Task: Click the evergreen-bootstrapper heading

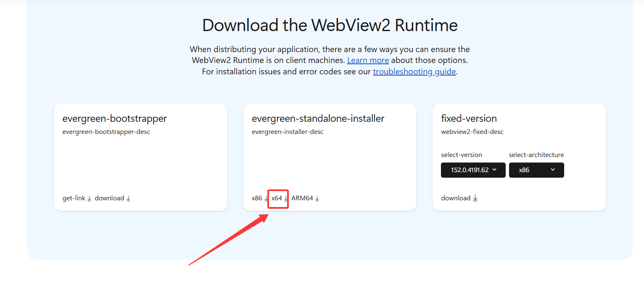Action: pyautogui.click(x=115, y=118)
